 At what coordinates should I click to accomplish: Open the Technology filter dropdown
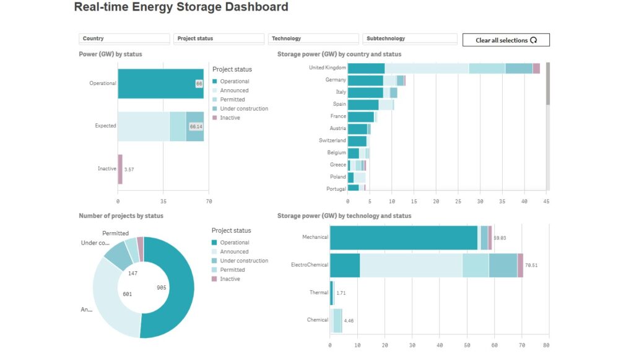tap(313, 38)
